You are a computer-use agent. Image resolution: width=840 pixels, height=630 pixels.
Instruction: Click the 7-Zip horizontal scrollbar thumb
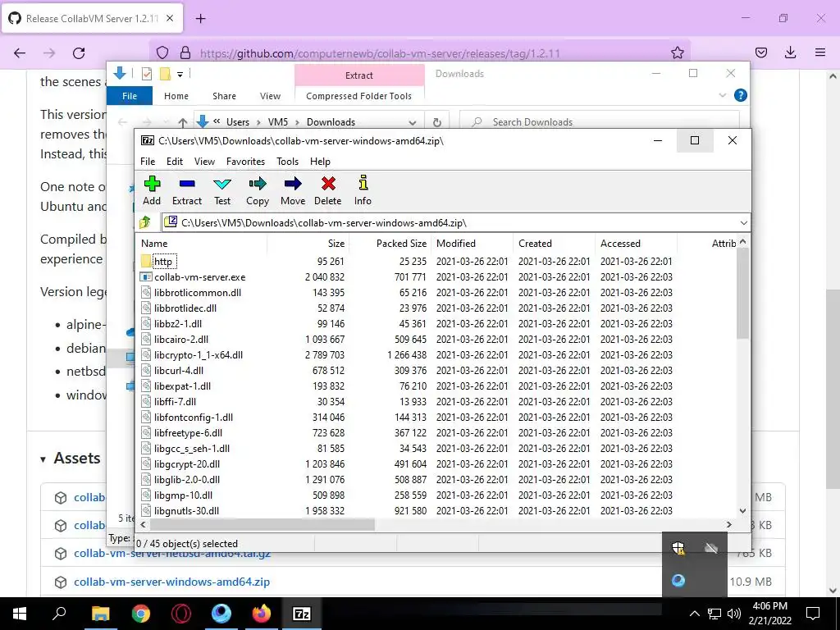(263, 525)
